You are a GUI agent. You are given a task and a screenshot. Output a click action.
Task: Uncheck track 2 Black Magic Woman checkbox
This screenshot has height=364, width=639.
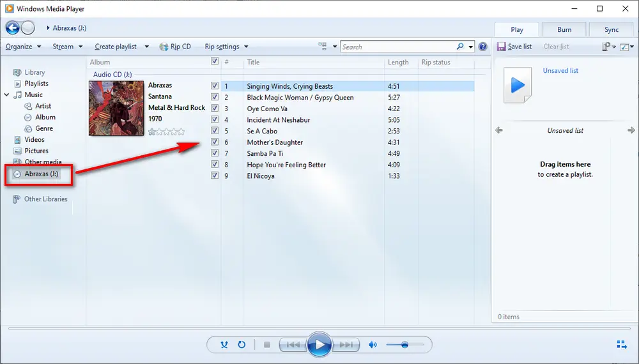coord(214,97)
